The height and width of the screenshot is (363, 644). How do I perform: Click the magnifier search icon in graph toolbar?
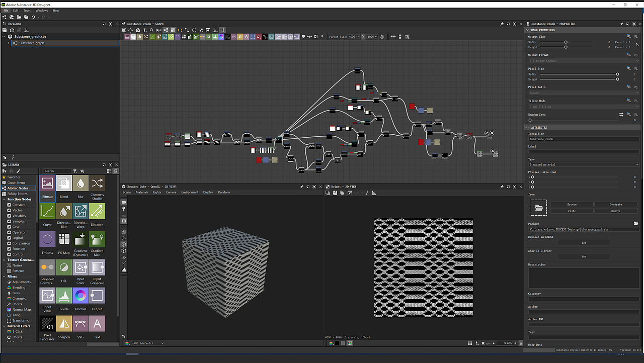coord(151,30)
